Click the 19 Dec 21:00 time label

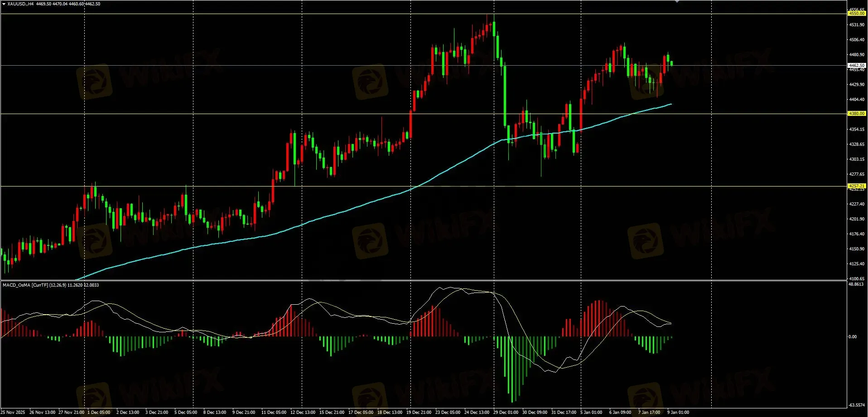pyautogui.click(x=419, y=412)
